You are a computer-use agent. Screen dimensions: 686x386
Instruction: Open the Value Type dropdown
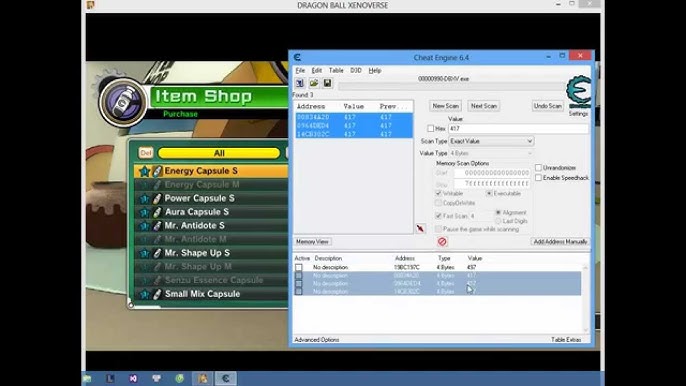[491, 154]
